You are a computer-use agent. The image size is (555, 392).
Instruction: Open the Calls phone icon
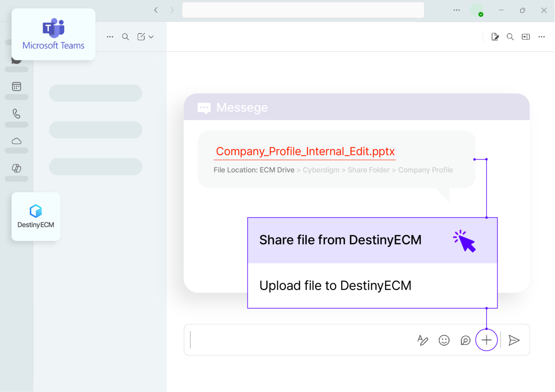tap(16, 114)
